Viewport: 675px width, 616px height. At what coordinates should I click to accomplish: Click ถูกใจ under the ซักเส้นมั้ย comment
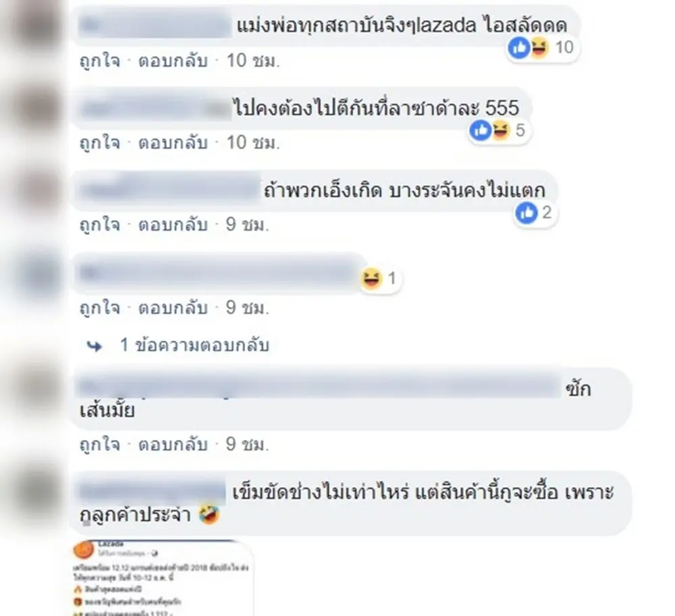(100, 445)
